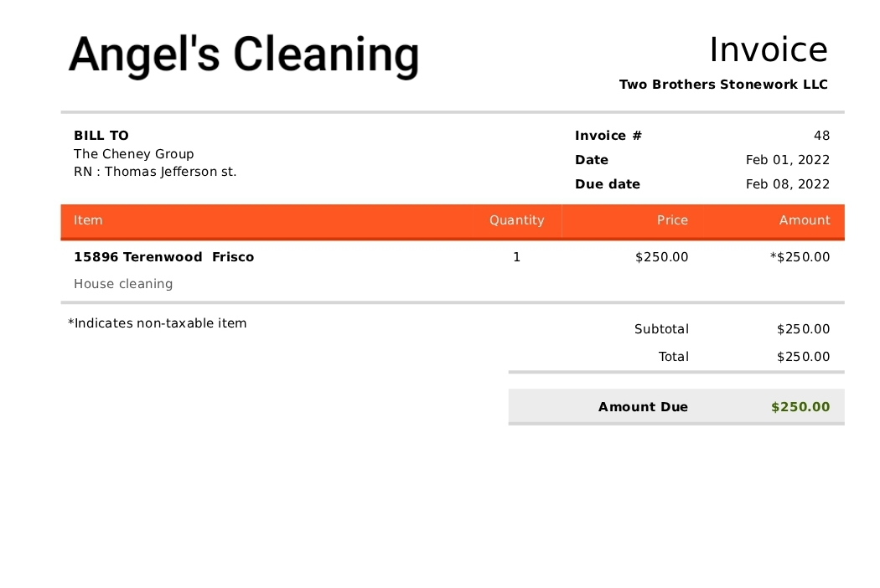Screen dimensions: 880x588
Task: Click the House cleaning description
Action: pyautogui.click(x=123, y=284)
